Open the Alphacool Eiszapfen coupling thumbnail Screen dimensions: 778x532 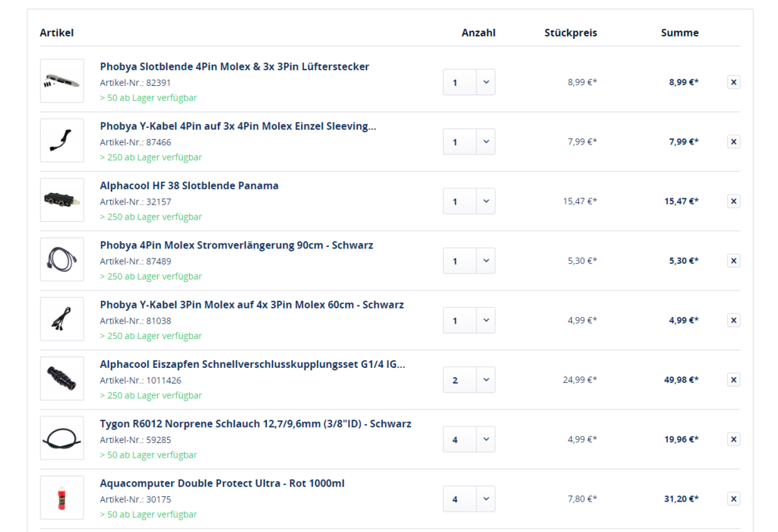tap(62, 378)
